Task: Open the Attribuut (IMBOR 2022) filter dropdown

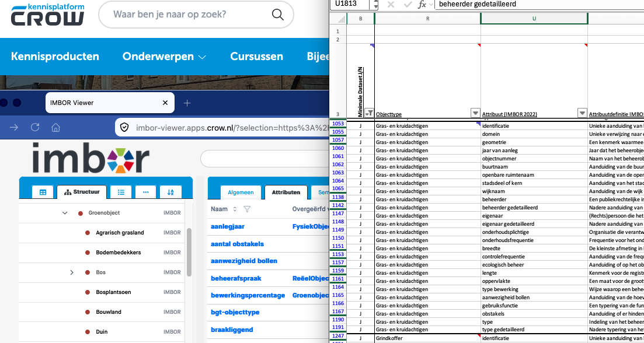Action: 582,113
